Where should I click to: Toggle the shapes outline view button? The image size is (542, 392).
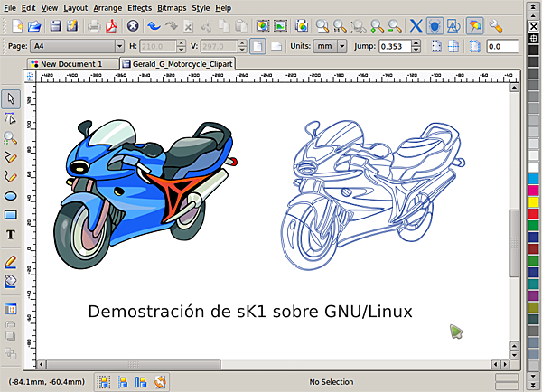coord(453,26)
